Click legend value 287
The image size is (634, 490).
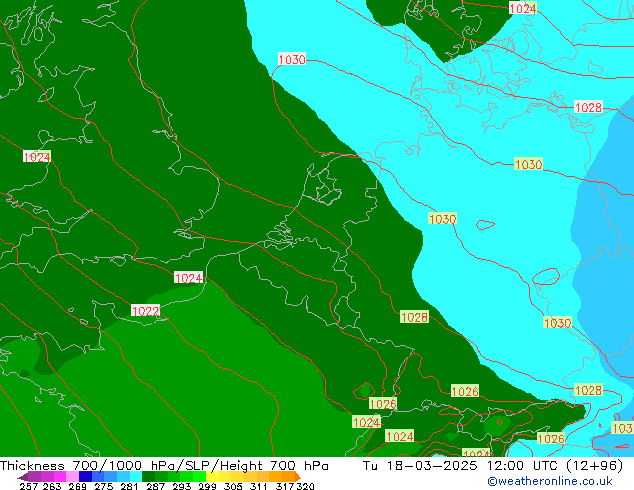coord(155,486)
